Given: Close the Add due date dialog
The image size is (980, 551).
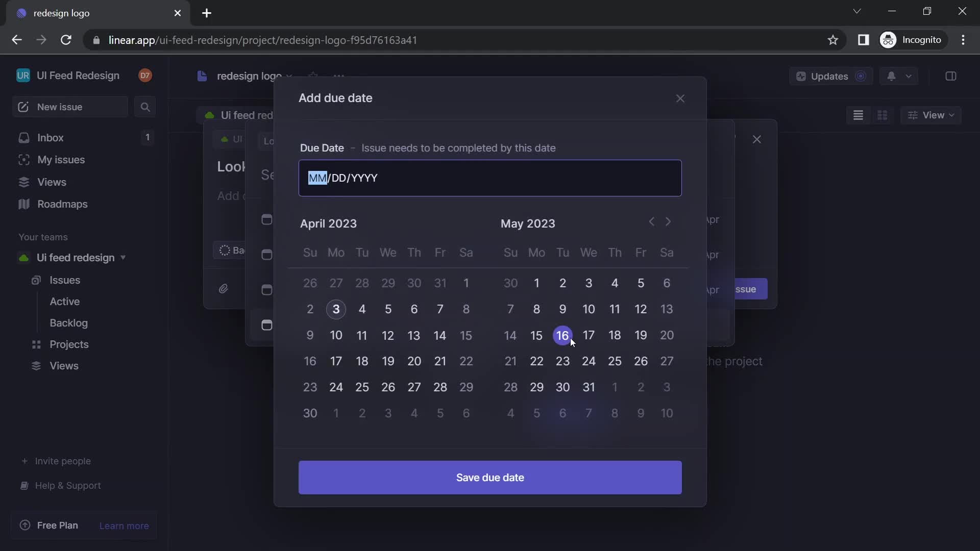Looking at the screenshot, I should pos(680,98).
